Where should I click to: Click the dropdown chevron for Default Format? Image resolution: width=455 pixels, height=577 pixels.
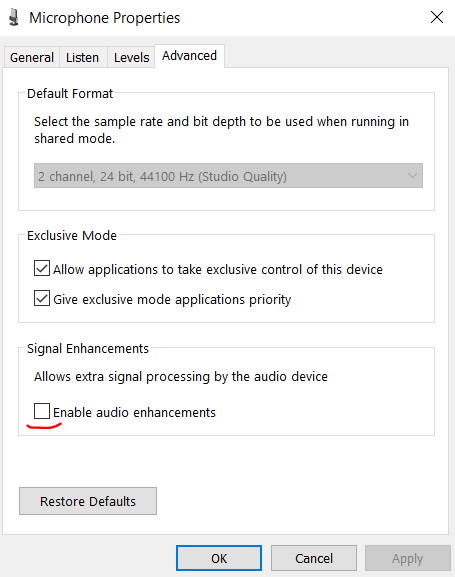412,176
